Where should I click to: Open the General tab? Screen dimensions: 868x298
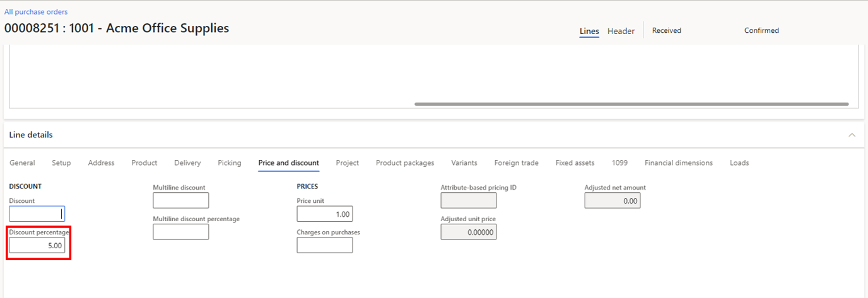tap(22, 163)
